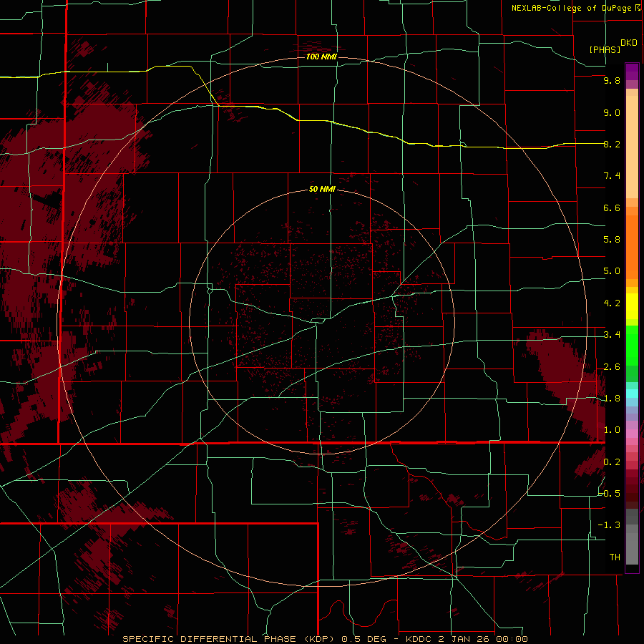Pick the purple segment atop the color bar
The height and width of the screenshot is (644, 644).
pyautogui.click(x=632, y=72)
